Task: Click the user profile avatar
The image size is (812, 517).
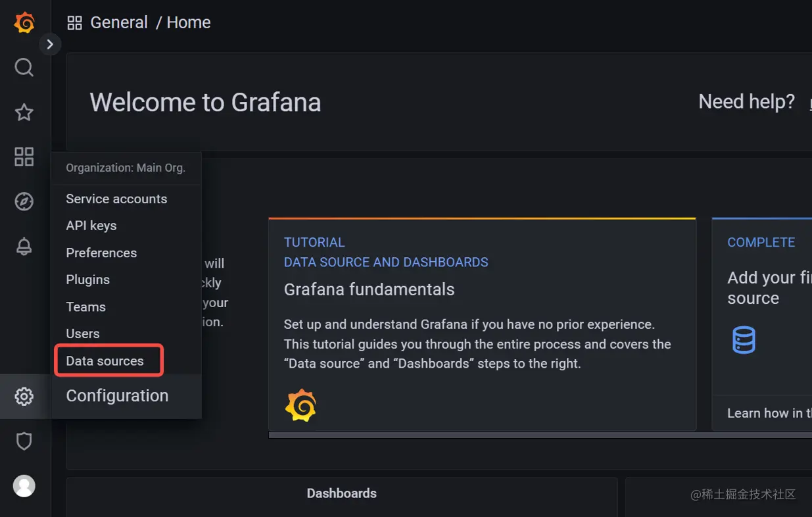Action: tap(24, 485)
